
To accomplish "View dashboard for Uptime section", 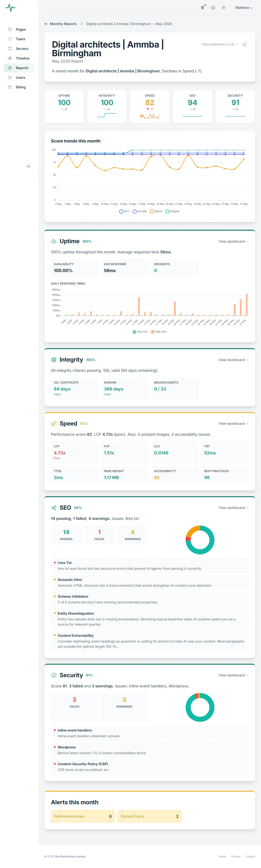I will pyautogui.click(x=233, y=242).
